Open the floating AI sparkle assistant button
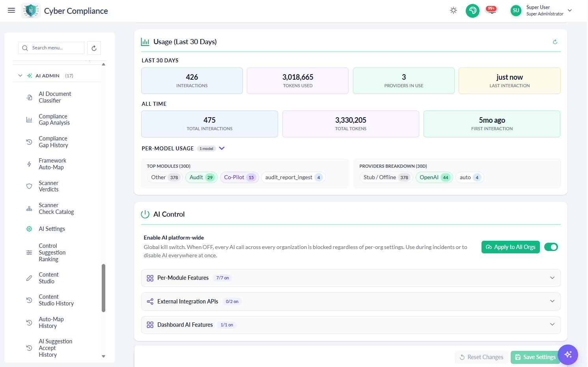Screen dimensions: 588x367 tap(568, 354)
